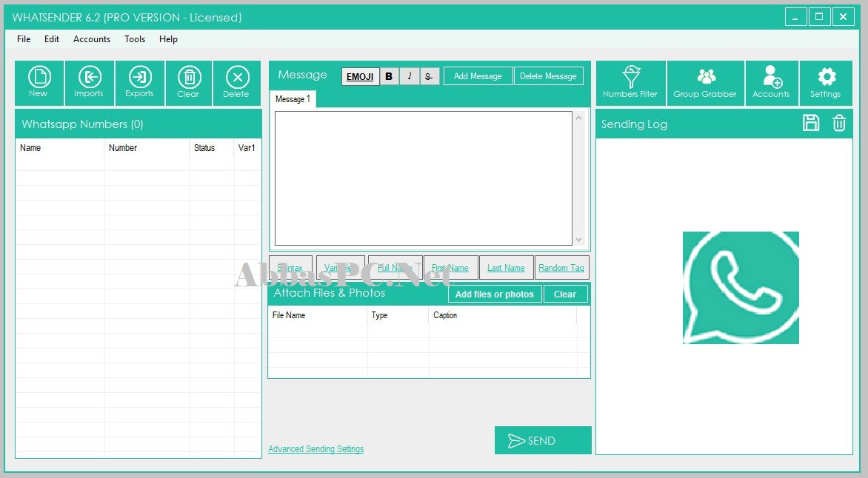Insert the First Name tag

[x=450, y=268]
